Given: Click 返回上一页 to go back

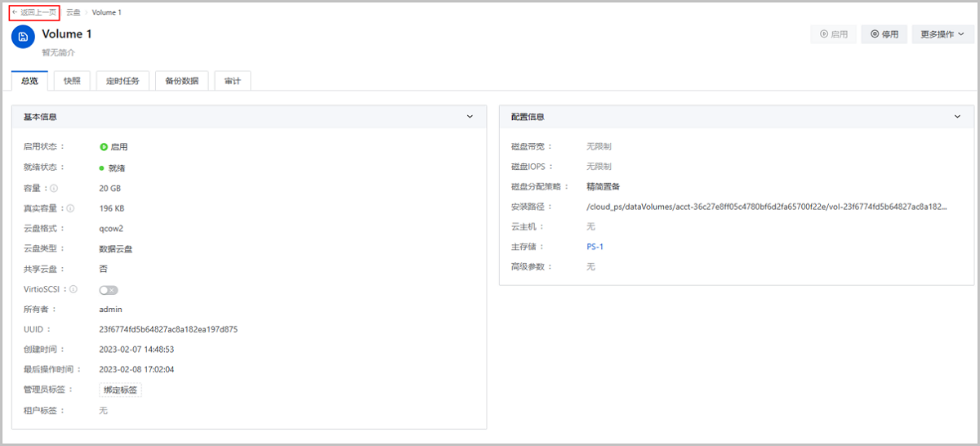Looking at the screenshot, I should coord(34,12).
